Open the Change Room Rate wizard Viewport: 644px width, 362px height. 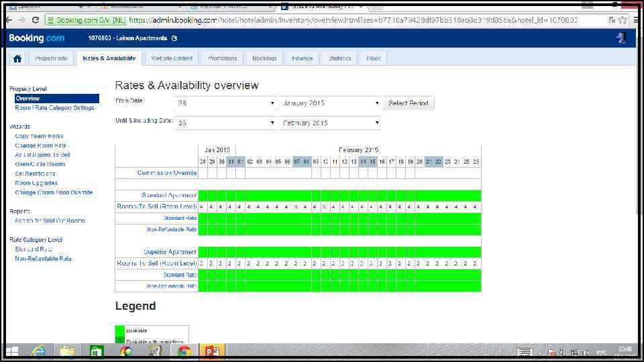click(40, 145)
